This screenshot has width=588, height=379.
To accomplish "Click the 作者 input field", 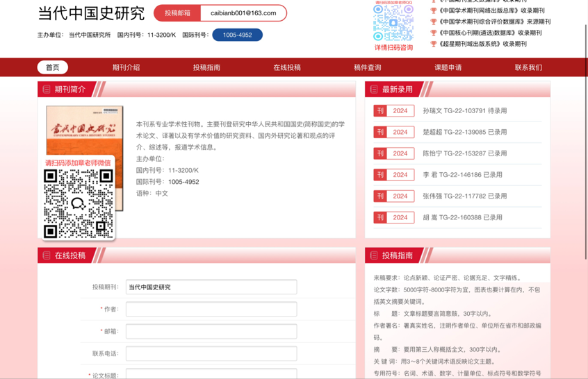I will click(x=211, y=310).
